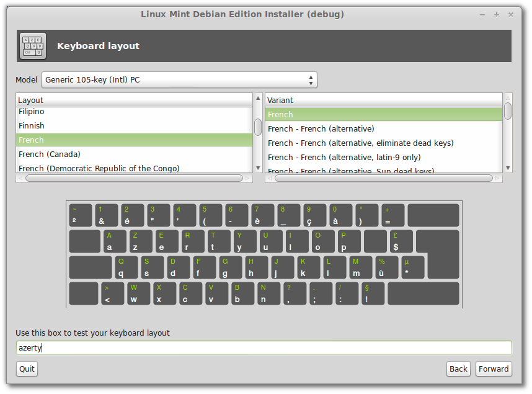Click Variant list scroll down arrow
Viewport: 532px width, 394px height.
508,168
